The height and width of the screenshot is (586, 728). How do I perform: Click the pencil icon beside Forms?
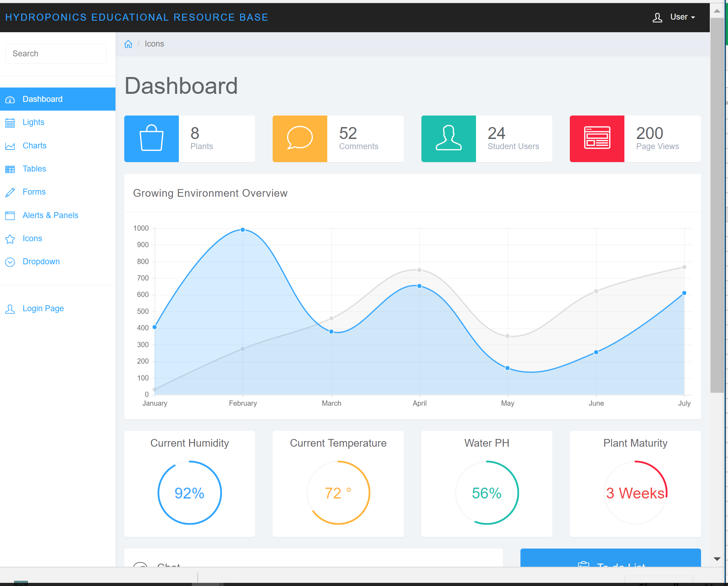[x=10, y=192]
